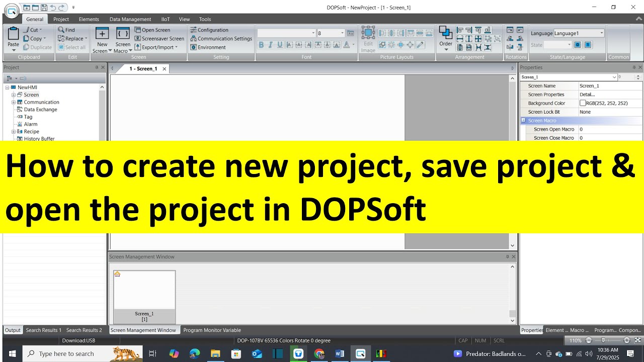Image resolution: width=644 pixels, height=362 pixels.
Task: Select the Screen_1 thumbnail
Action: tap(144, 297)
